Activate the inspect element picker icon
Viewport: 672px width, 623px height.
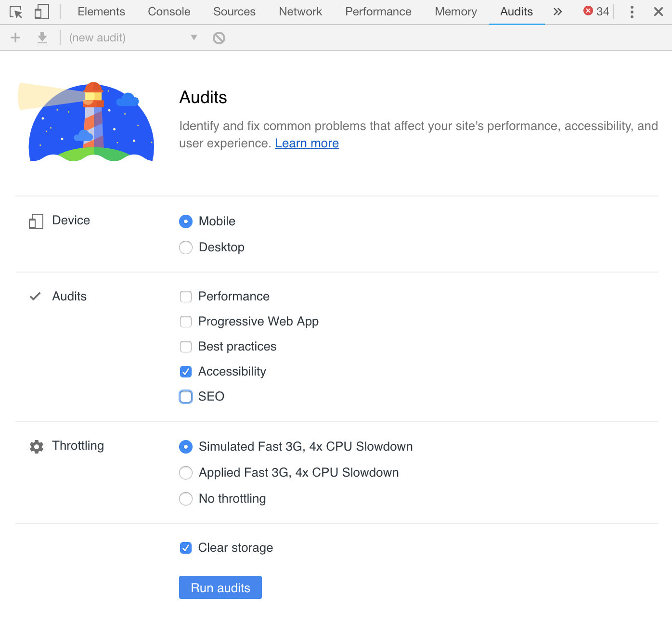pyautogui.click(x=16, y=12)
